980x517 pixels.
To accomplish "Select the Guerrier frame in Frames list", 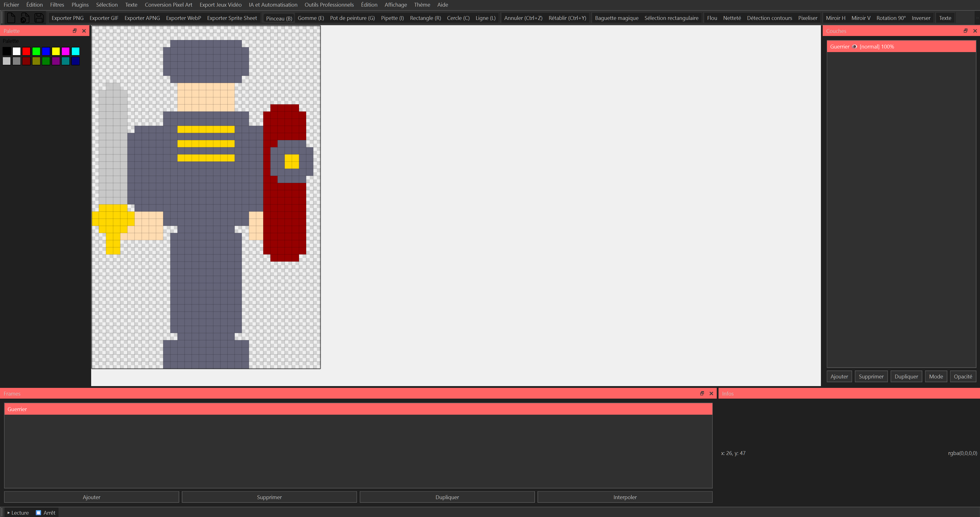I will pos(358,409).
